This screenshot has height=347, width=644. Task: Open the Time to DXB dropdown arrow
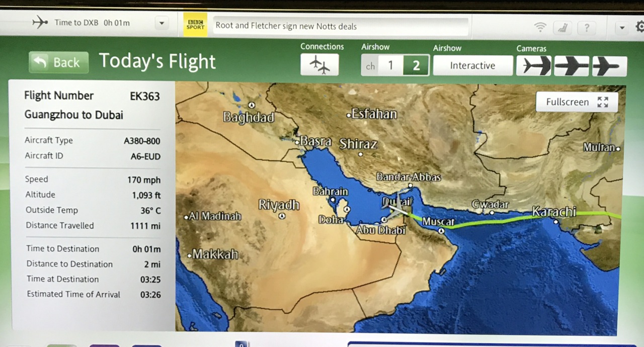click(162, 23)
